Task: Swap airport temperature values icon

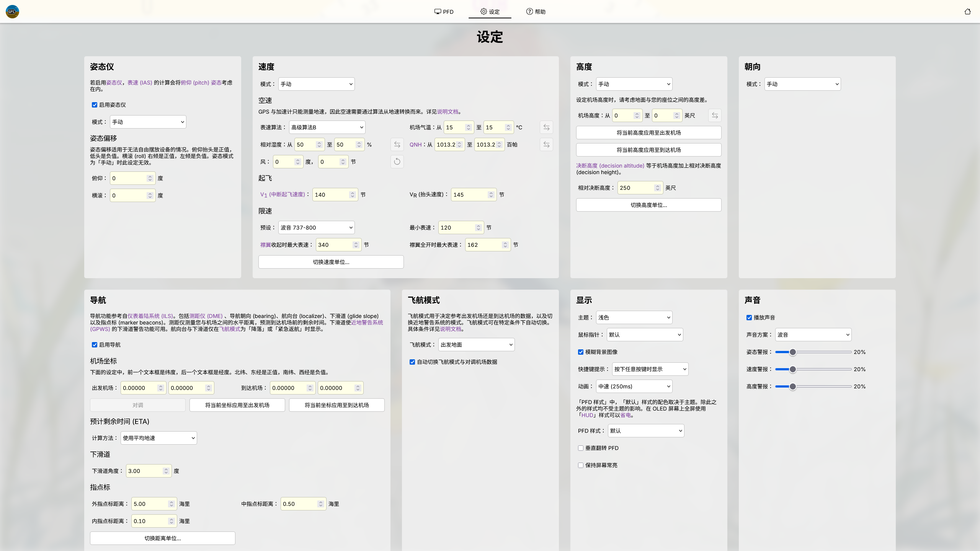Action: (x=546, y=127)
